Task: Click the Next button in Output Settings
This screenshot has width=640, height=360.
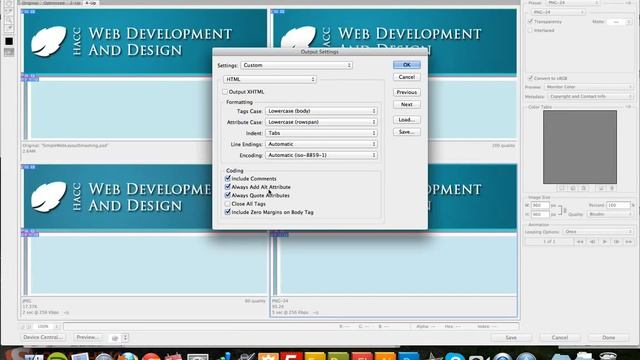Action: coord(407,104)
